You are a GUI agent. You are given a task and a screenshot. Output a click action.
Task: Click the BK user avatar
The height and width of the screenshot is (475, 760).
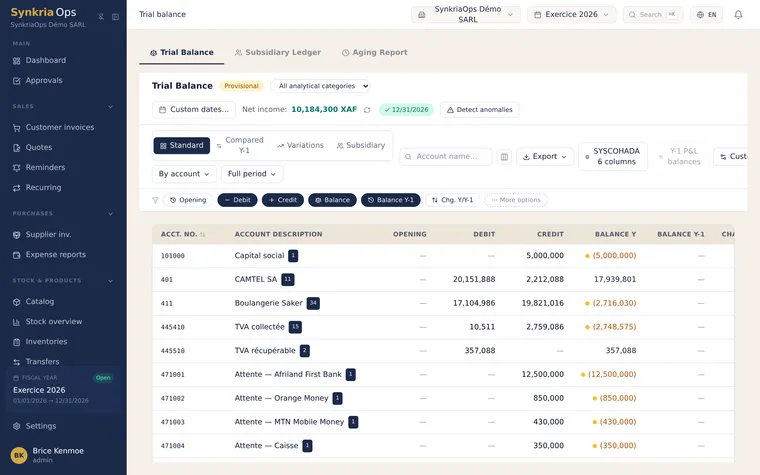pyautogui.click(x=19, y=455)
